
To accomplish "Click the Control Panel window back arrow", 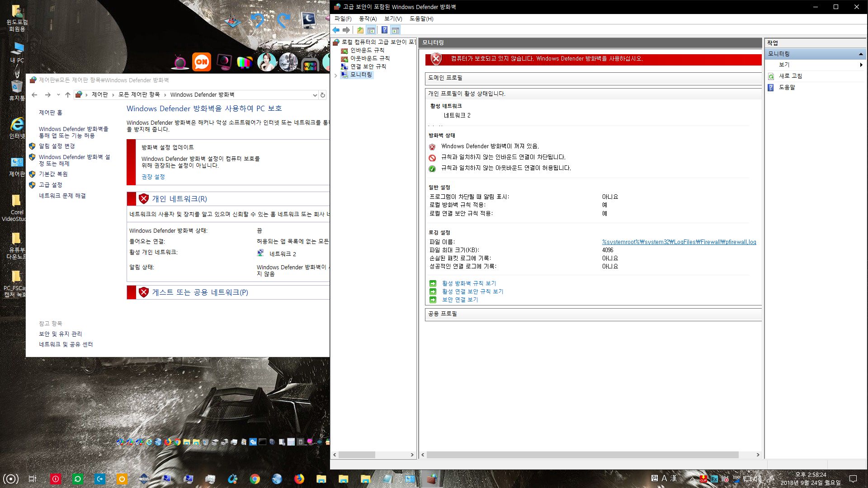I will click(34, 95).
